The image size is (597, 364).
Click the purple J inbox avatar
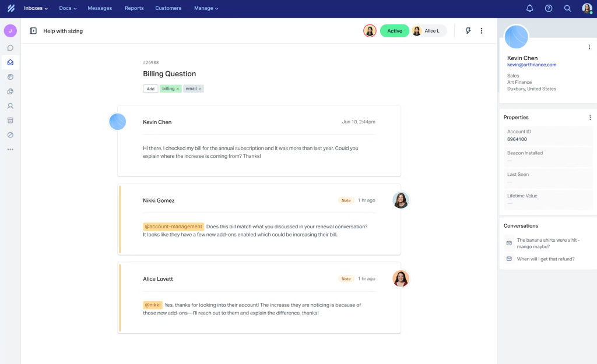[x=10, y=31]
